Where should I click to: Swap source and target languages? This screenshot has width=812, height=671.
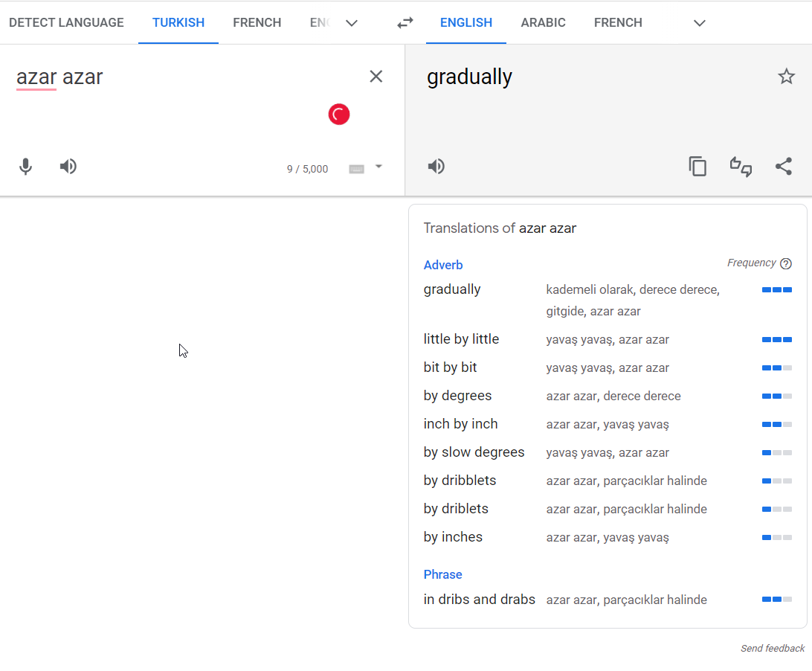pos(405,23)
